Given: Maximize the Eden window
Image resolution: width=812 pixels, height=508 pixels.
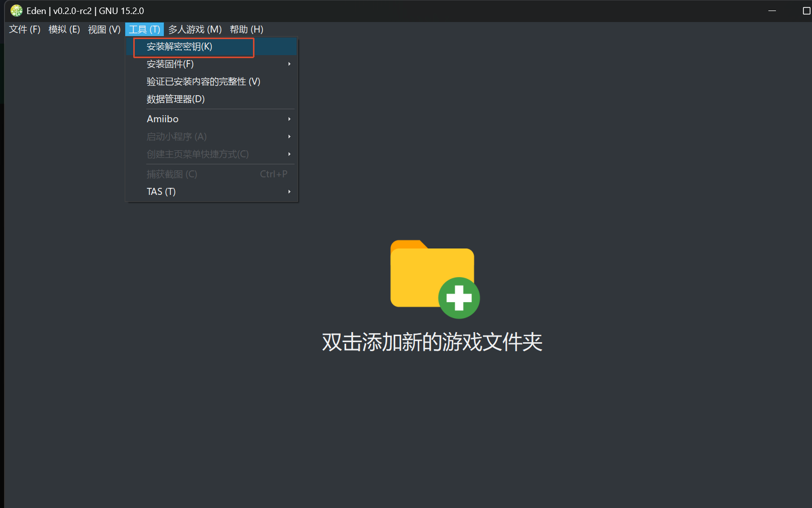Looking at the screenshot, I should (806, 11).
